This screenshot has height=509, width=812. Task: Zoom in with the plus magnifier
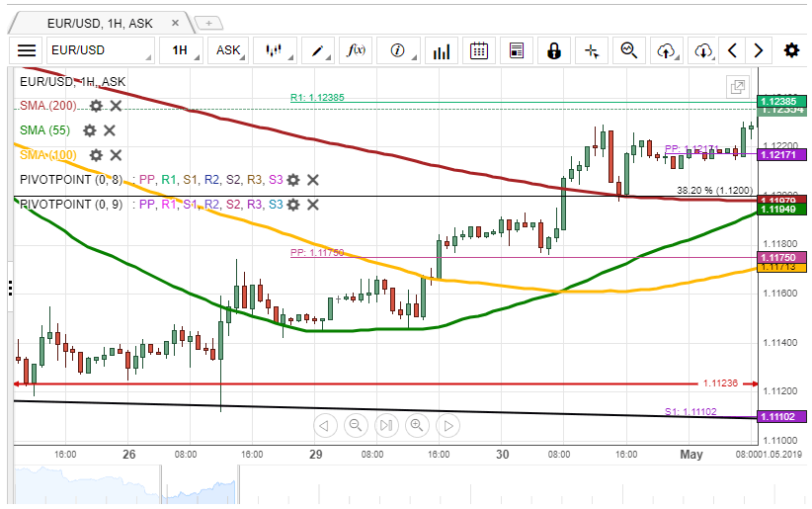click(417, 426)
